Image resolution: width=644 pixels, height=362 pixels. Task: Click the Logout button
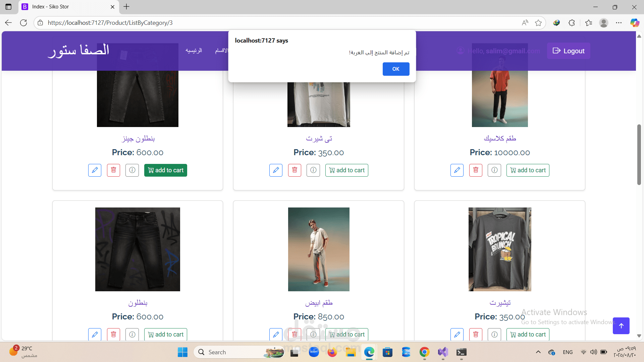pos(568,51)
